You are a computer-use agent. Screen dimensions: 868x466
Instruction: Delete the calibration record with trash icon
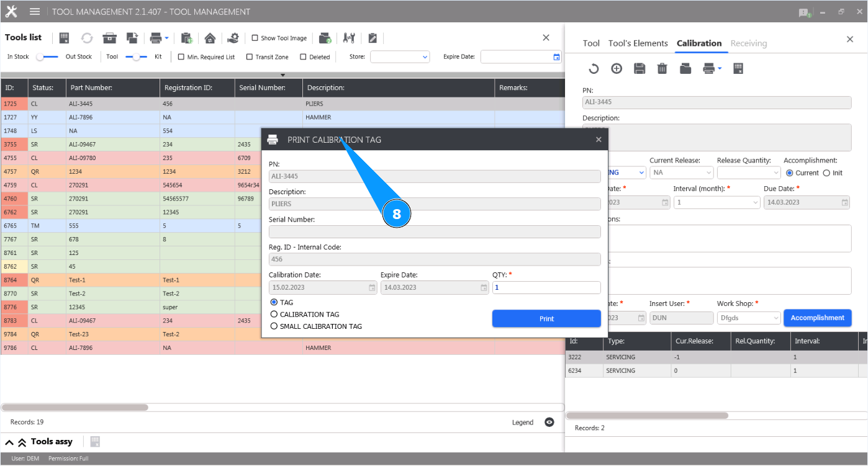662,68
